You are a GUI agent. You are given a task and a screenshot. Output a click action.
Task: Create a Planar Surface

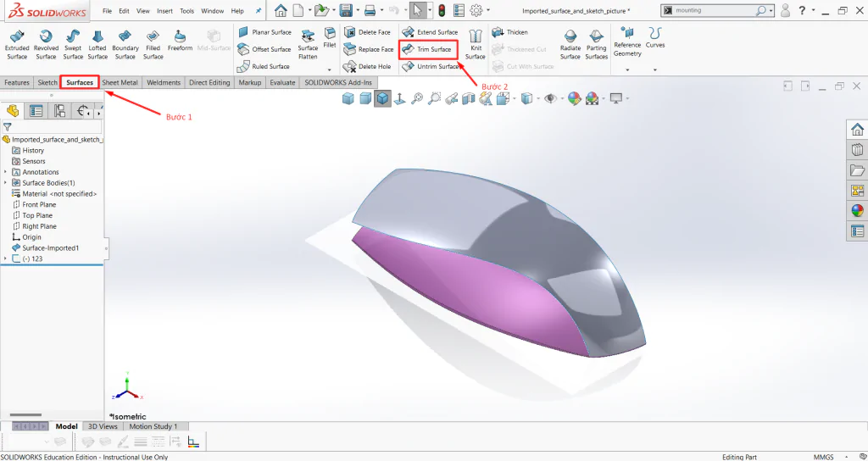click(264, 32)
